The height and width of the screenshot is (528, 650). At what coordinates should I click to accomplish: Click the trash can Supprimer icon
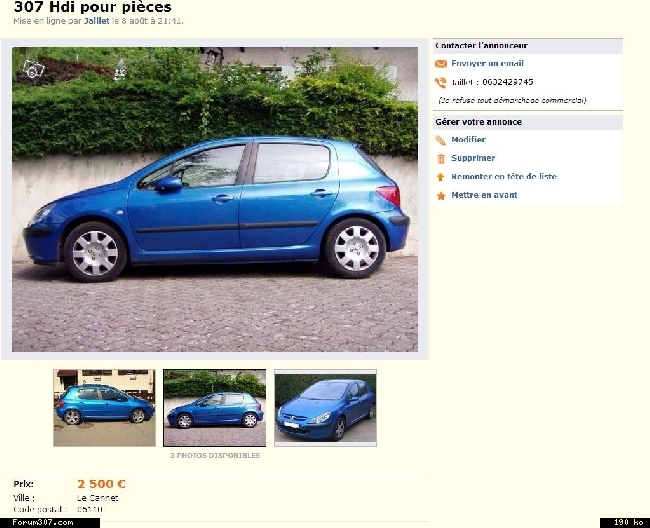click(x=441, y=158)
